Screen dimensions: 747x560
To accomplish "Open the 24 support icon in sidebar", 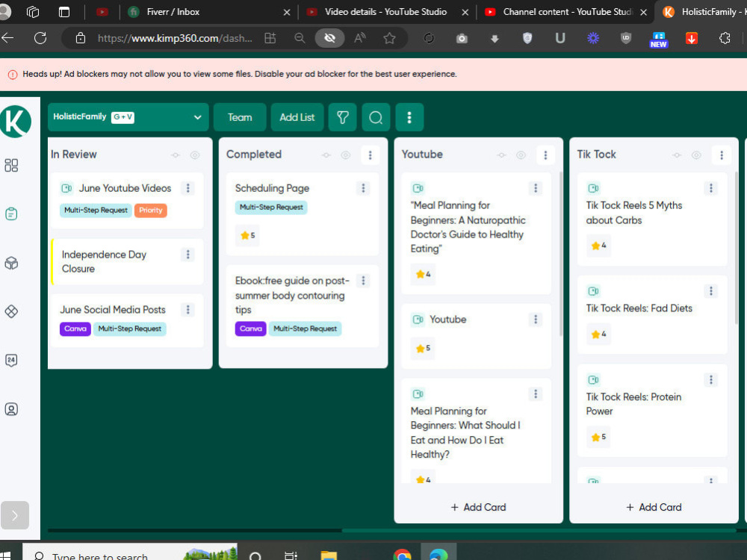I will point(11,360).
